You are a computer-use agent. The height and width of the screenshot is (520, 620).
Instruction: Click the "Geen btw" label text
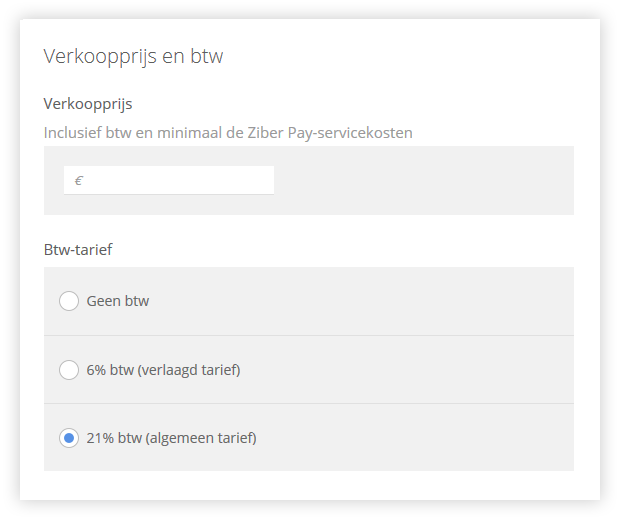118,301
